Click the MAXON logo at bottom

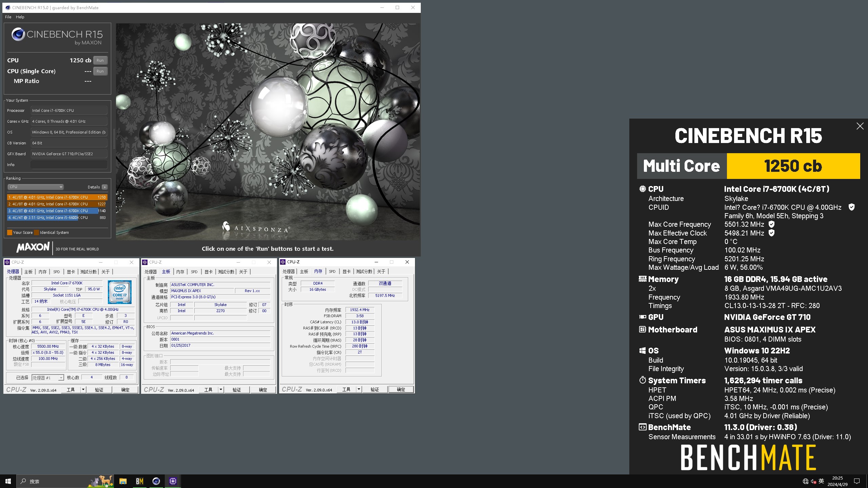click(33, 247)
